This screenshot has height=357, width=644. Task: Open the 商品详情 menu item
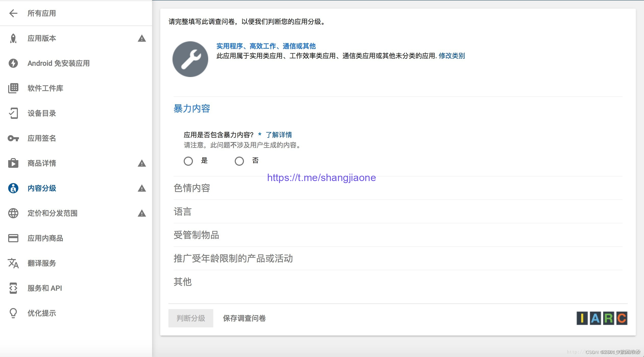(x=42, y=163)
